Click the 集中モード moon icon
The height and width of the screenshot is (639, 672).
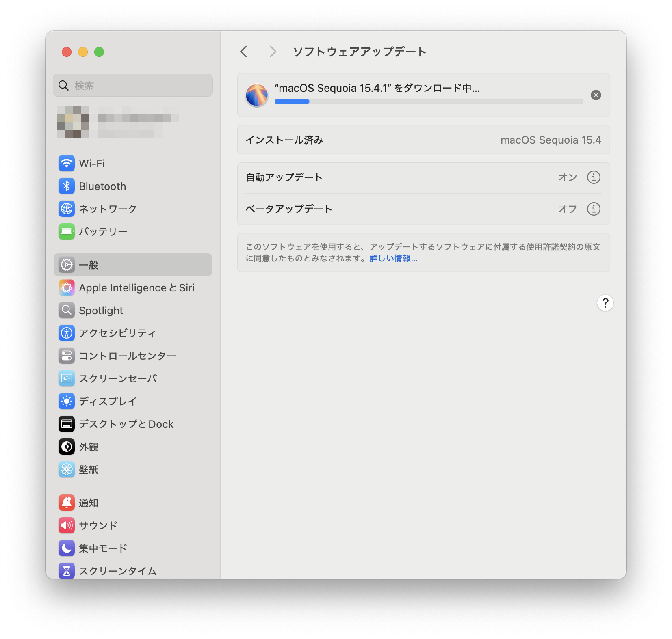tap(67, 548)
